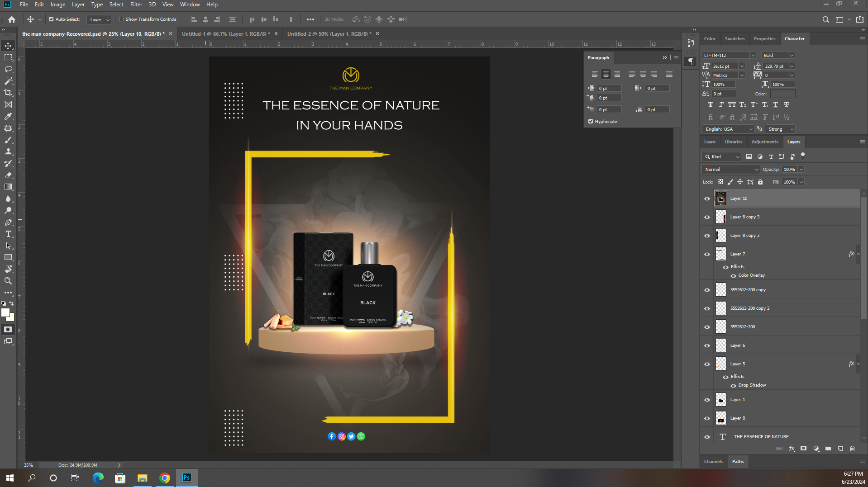Select the Hand tool
868x487 pixels.
coord(8,269)
